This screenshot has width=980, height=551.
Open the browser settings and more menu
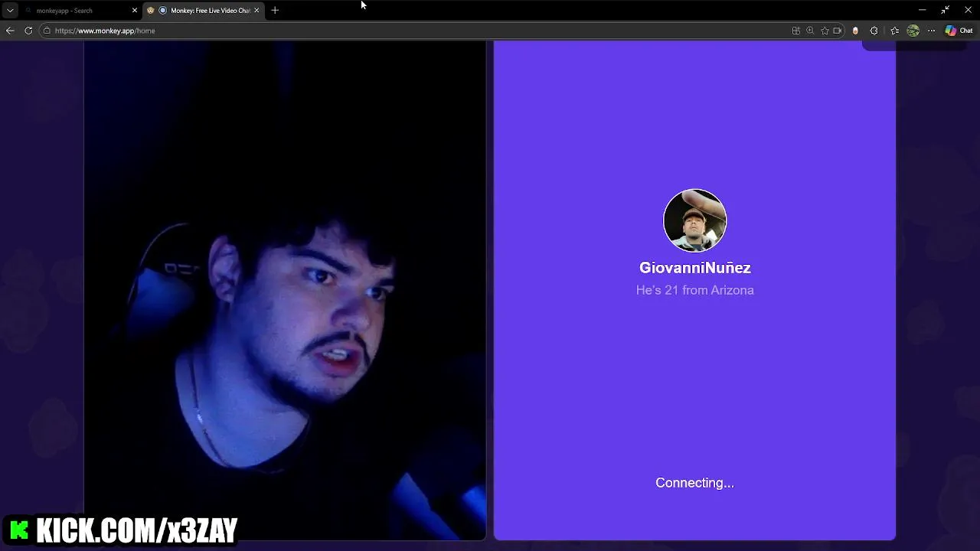pos(931,31)
